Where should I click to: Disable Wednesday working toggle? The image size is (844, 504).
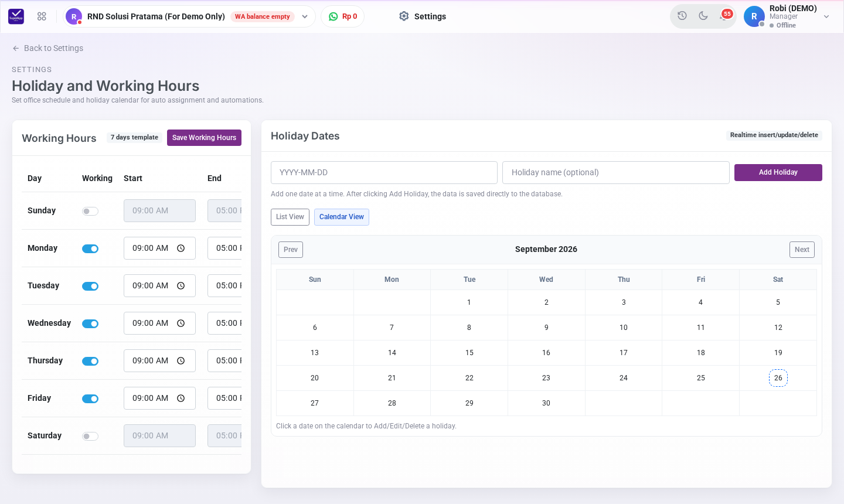[x=90, y=323]
